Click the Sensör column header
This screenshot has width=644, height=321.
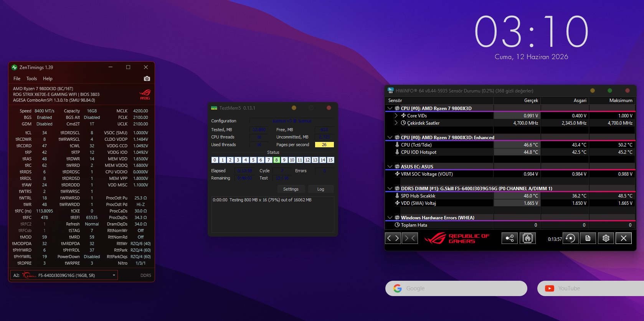point(439,100)
